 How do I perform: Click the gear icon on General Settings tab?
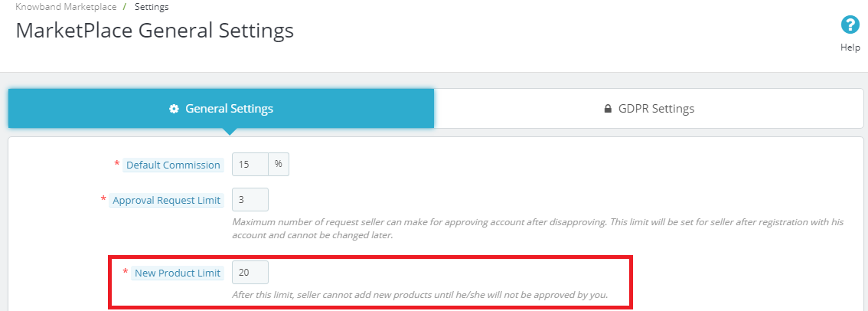point(174,109)
